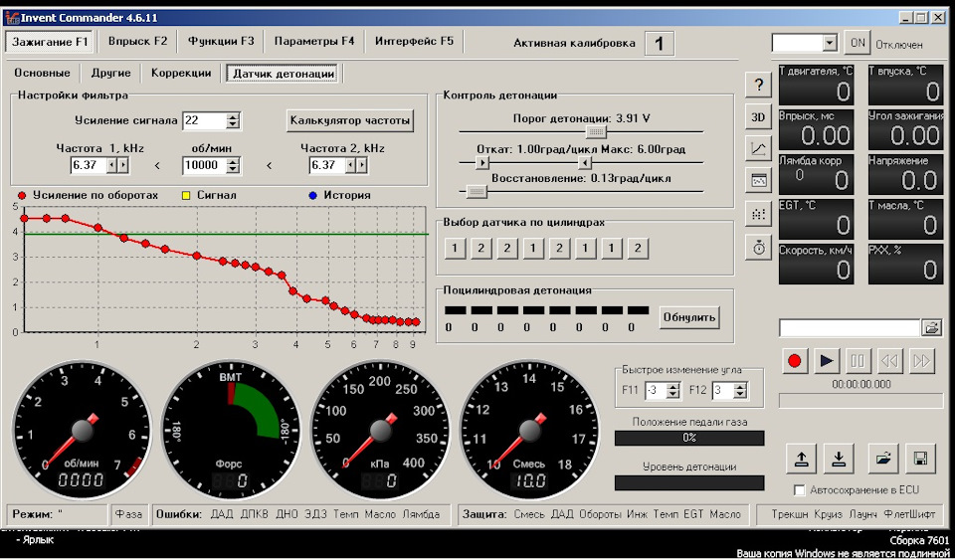Viewport: 955px width, 560px height.
Task: Click the floppy disk save icon
Action: [x=921, y=459]
